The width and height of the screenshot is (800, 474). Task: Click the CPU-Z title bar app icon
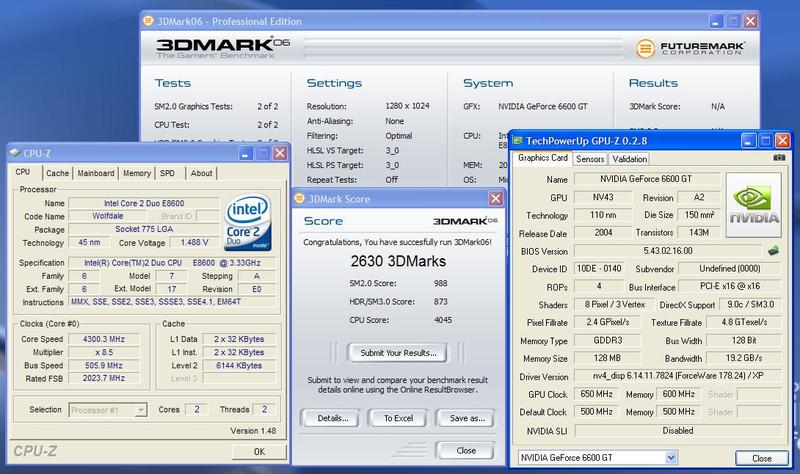pos(15,153)
